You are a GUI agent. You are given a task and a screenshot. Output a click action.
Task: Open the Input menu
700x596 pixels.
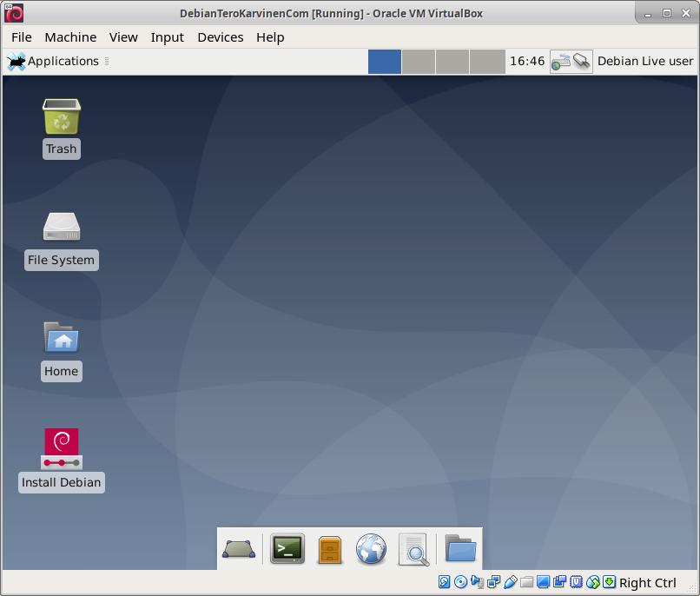167,37
